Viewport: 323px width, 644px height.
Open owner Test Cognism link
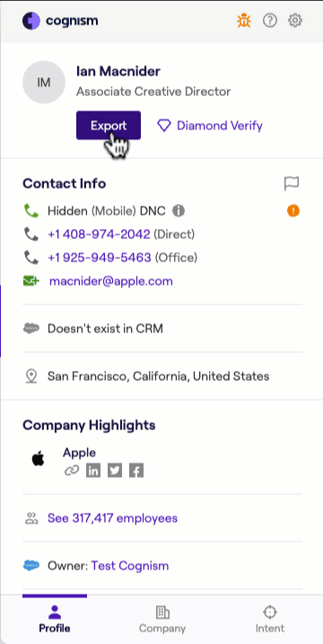point(130,566)
